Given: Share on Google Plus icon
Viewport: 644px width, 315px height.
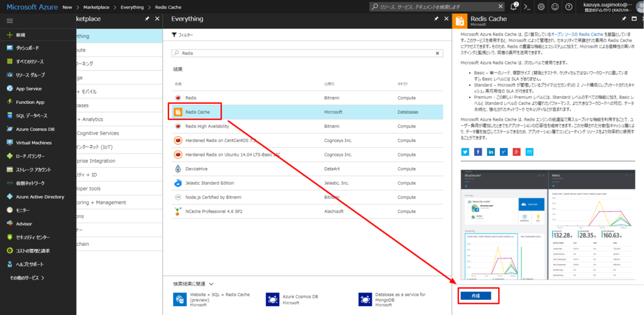Looking at the screenshot, I should click(517, 152).
